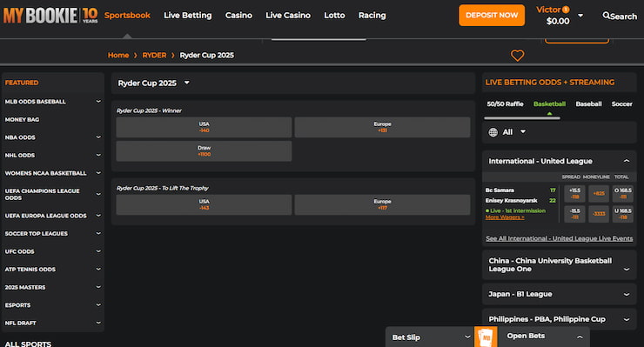The width and height of the screenshot is (644, 347).
Task: Open the Casino section
Action: pos(238,15)
